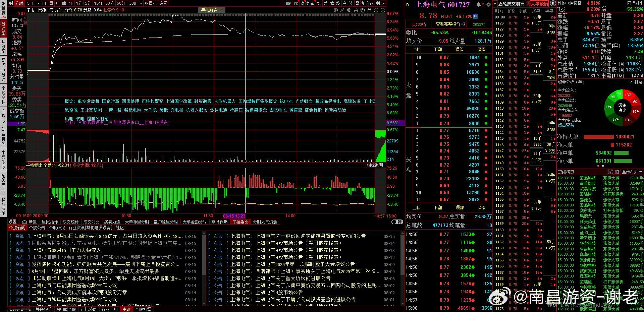Click the print/box icon in chart toolbar

pos(356,10)
